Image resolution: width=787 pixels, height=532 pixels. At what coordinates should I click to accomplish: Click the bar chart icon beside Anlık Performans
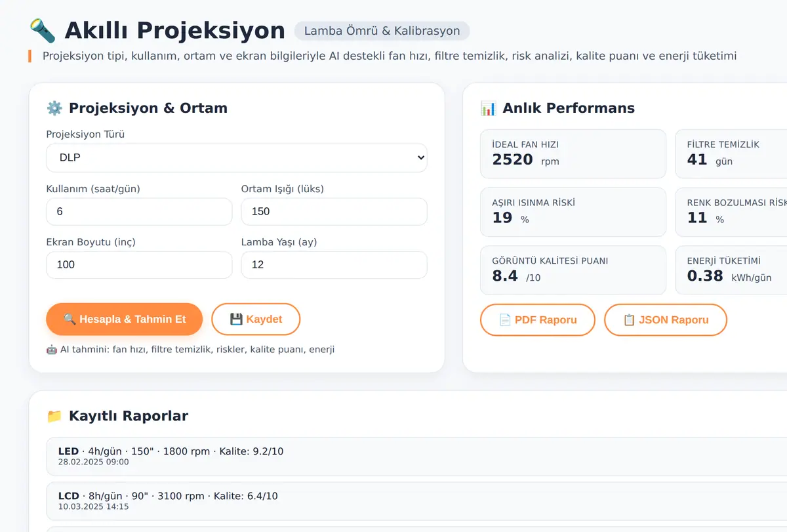point(488,108)
